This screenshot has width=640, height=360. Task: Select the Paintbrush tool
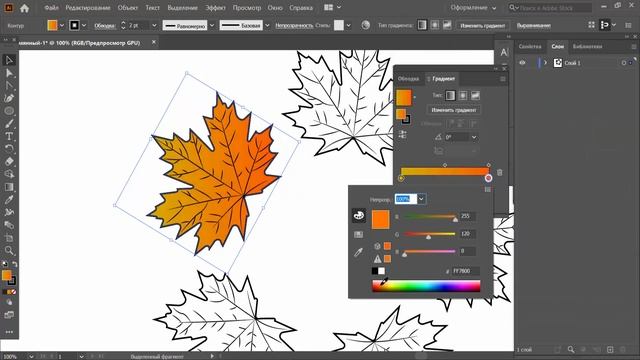point(9,124)
